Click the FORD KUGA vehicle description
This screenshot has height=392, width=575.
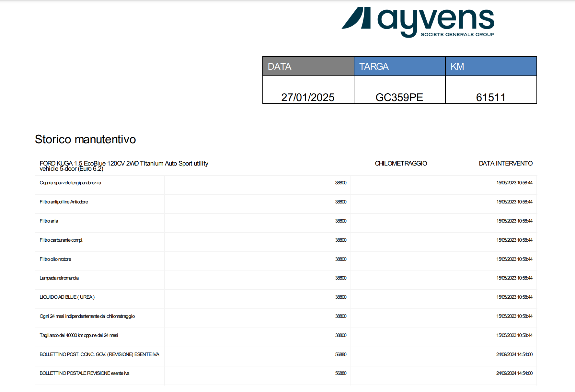[124, 166]
